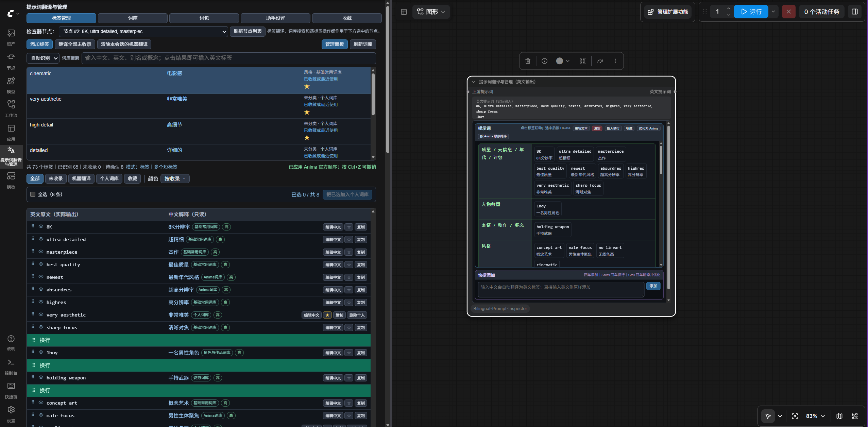Open the 设置 settings gear

coord(11,414)
